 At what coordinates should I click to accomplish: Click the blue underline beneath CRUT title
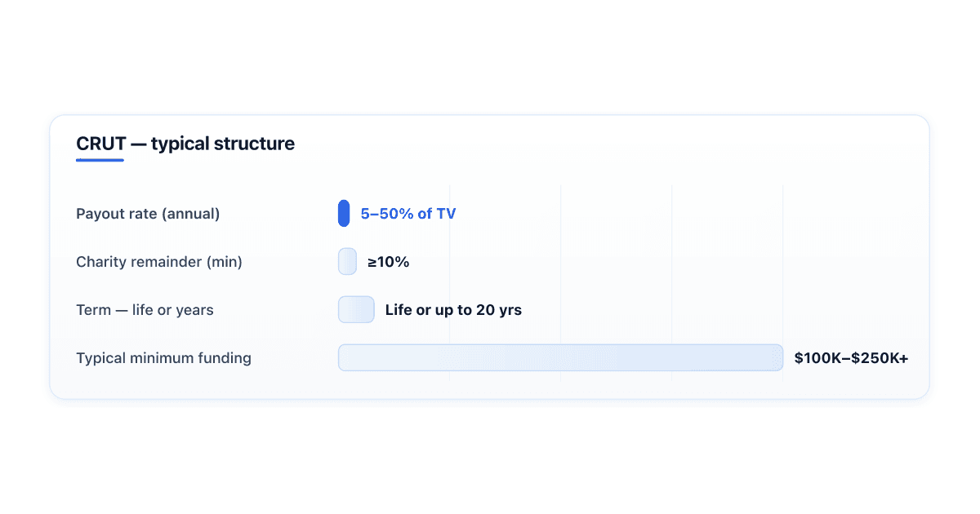click(x=100, y=160)
